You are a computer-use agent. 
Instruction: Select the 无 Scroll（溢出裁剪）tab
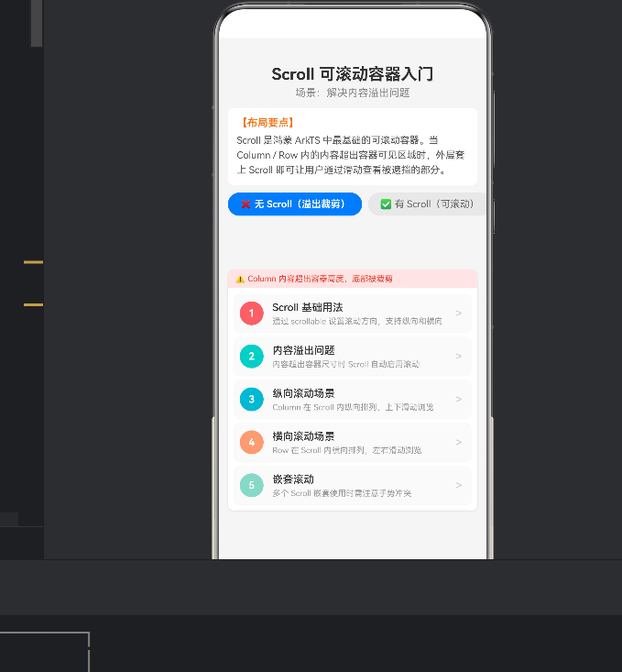tap(295, 204)
